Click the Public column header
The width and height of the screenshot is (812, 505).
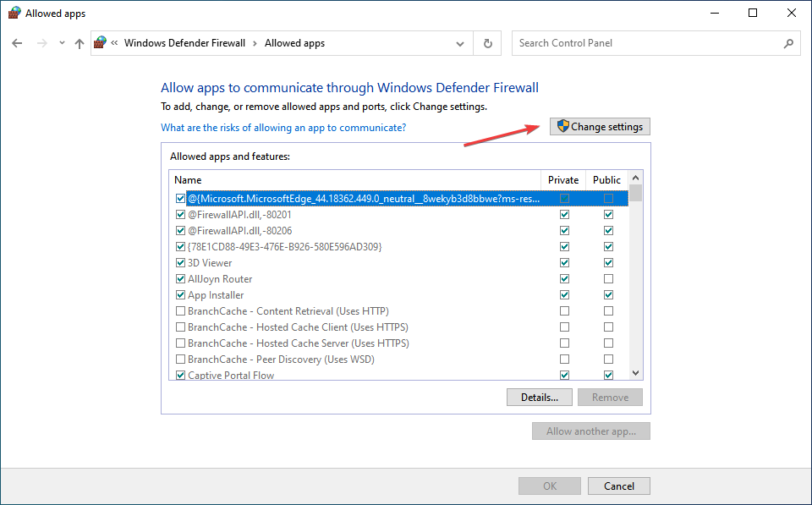(x=606, y=179)
